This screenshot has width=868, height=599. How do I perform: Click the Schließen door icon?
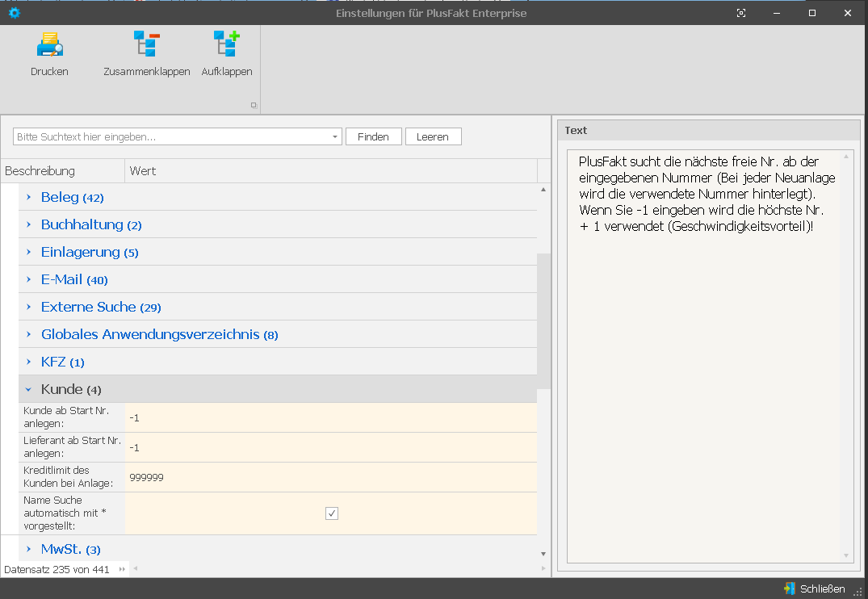[x=790, y=589]
